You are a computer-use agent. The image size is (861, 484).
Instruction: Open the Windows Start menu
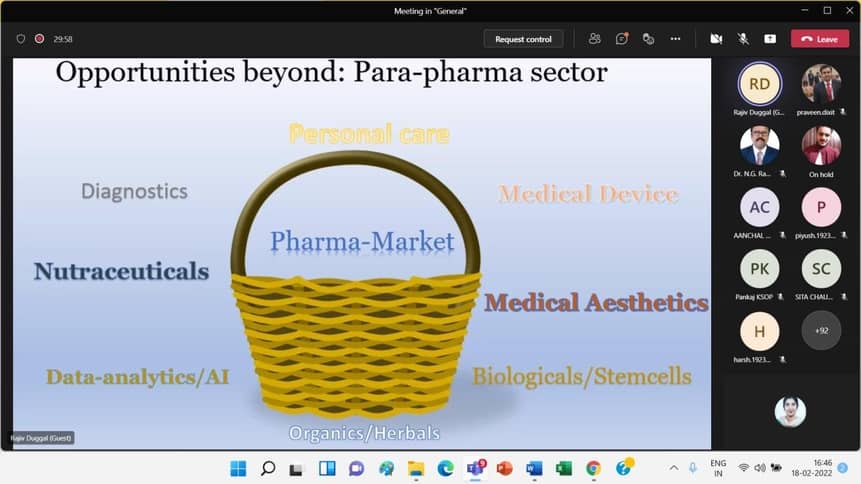tap(238, 468)
